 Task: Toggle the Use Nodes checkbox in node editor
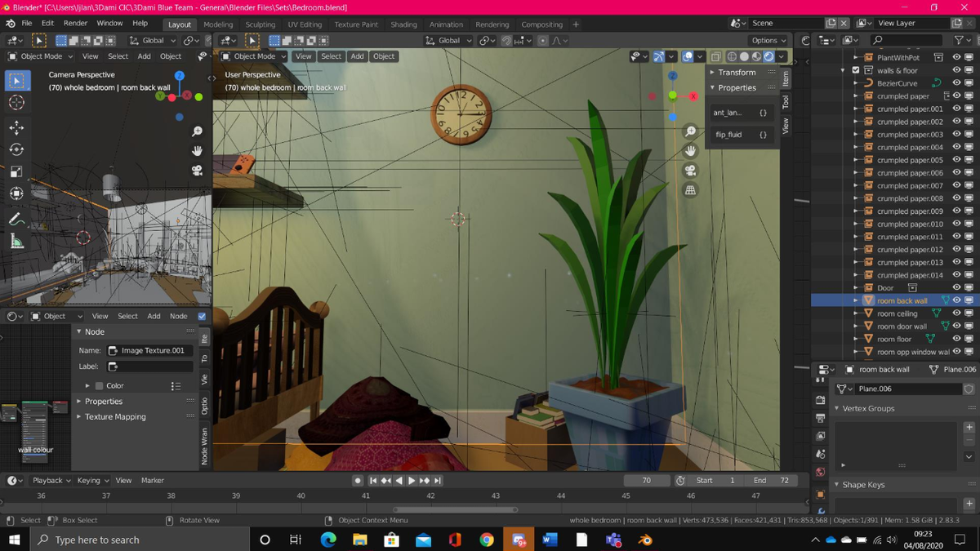coord(202,316)
